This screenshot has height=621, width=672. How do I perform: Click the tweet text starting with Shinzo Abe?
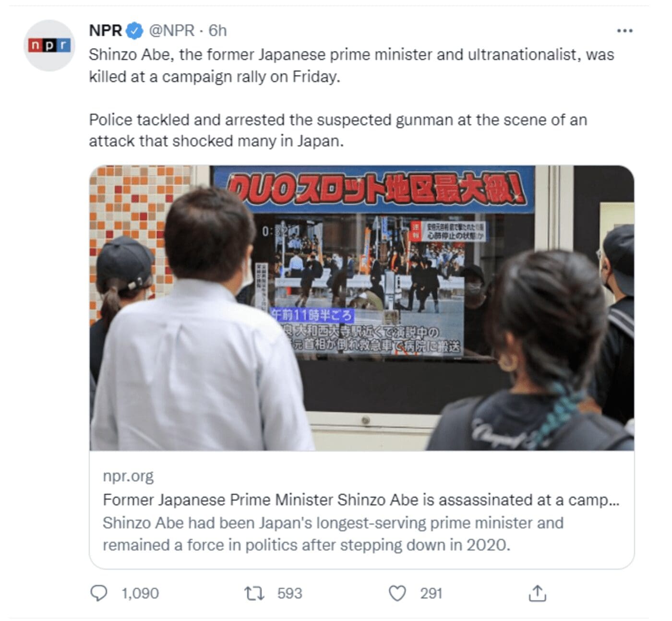point(351,65)
